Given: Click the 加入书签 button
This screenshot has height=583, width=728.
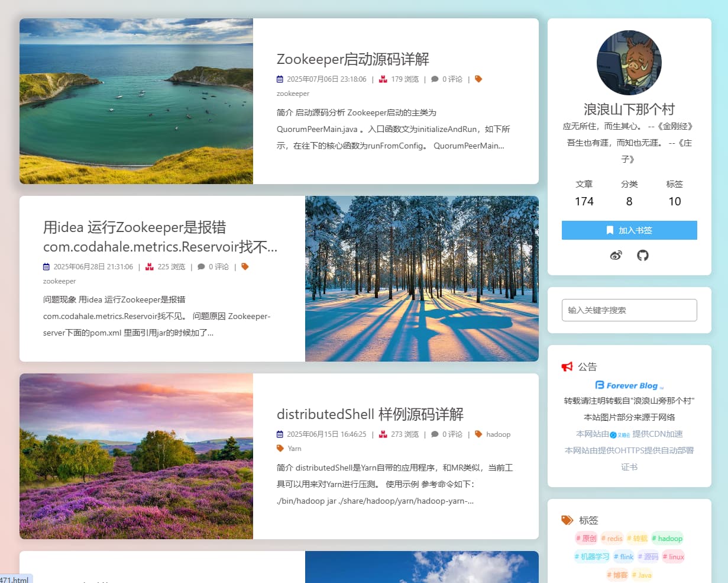Looking at the screenshot, I should tap(629, 230).
